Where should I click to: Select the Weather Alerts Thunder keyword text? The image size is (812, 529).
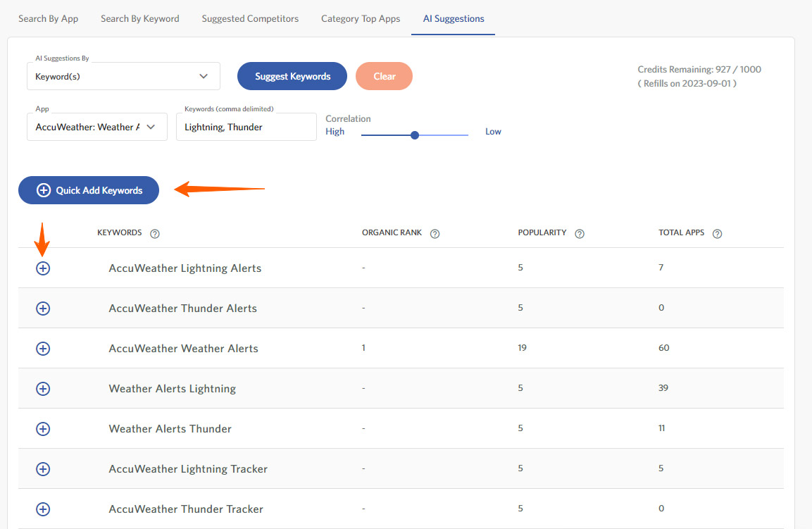click(x=170, y=429)
